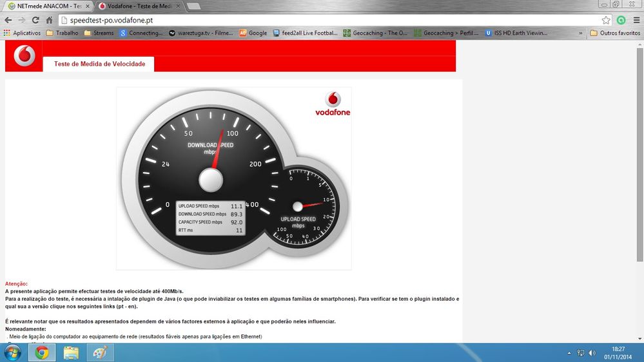Open the Chrome hamburger menu
Screen dimensions: 644x362
tap(636, 20)
